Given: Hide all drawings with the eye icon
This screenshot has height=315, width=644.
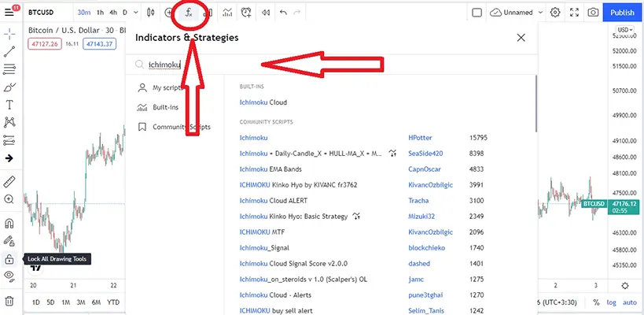Looking at the screenshot, I should coord(9,276).
